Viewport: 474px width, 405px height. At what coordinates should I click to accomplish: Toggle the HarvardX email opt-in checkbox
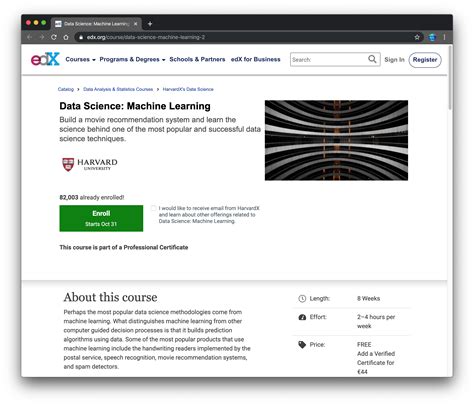click(153, 208)
